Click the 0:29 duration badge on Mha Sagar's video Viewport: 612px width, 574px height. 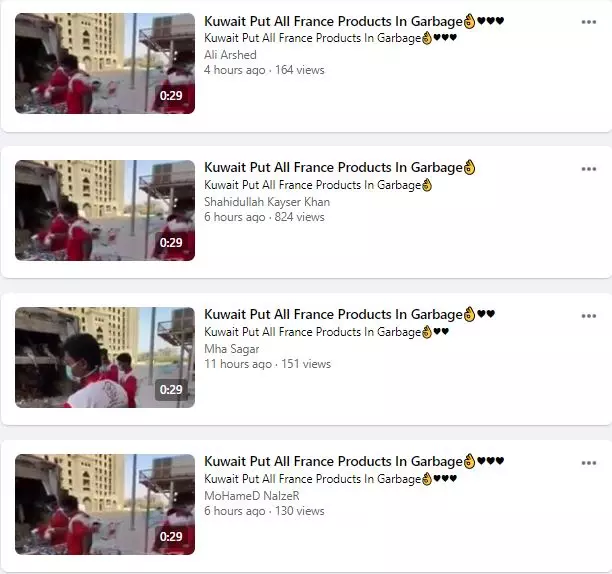171,389
